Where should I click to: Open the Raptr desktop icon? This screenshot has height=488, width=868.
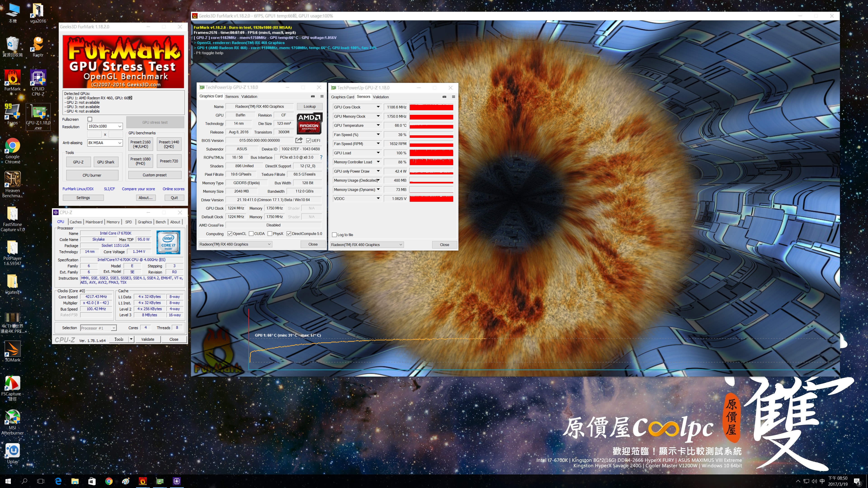click(38, 47)
